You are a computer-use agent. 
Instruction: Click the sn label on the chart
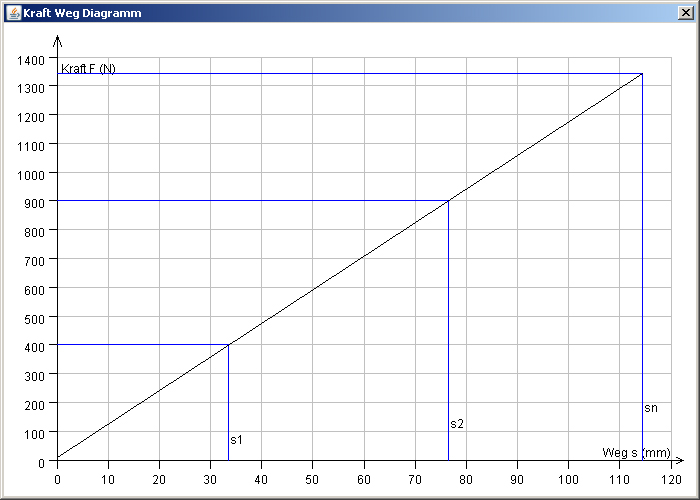(x=651, y=408)
